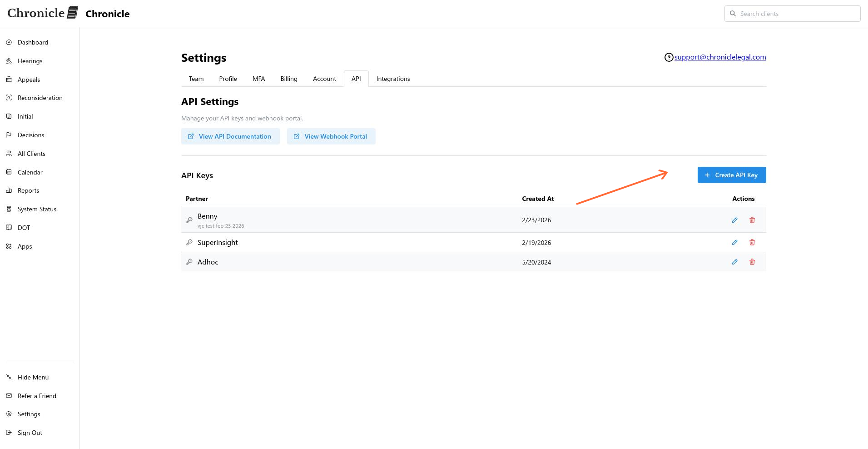The image size is (868, 449).
Task: Click the key icon beside Adhoc
Action: [x=189, y=262]
